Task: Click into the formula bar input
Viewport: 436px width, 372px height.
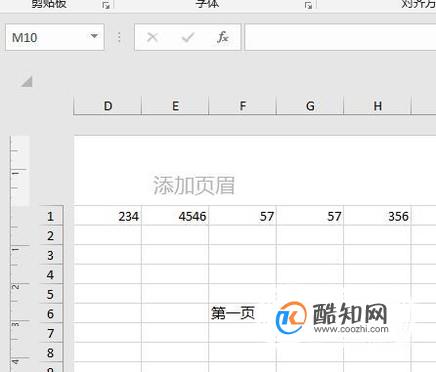Action: 340,37
